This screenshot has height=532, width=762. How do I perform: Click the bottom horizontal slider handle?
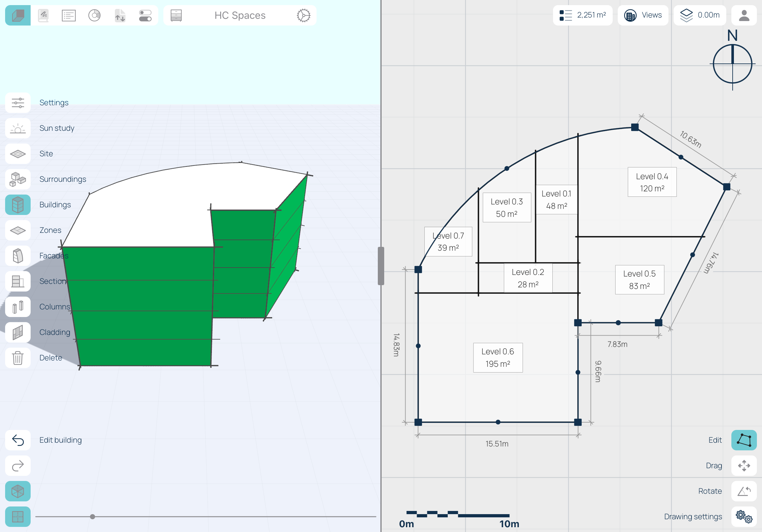(x=93, y=517)
